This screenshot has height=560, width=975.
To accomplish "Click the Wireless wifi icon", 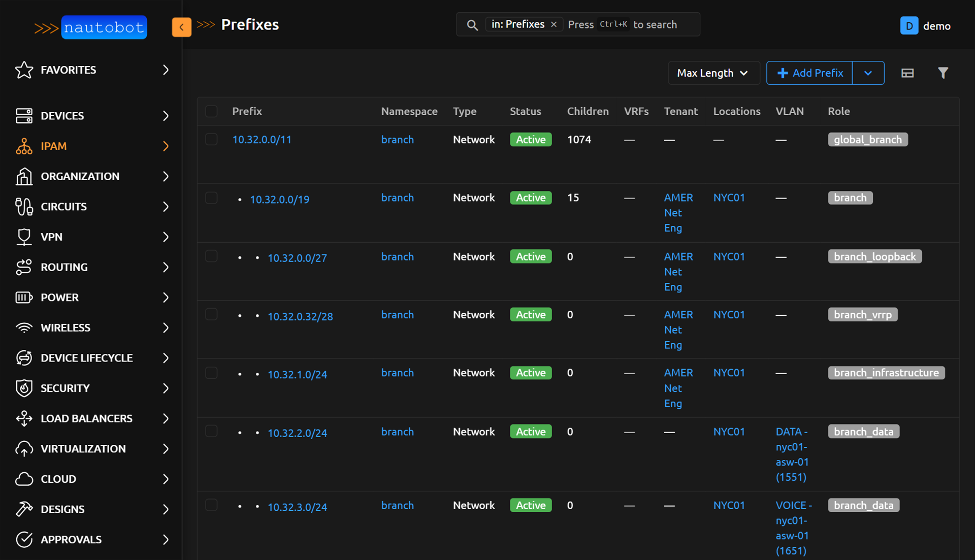I will (24, 328).
